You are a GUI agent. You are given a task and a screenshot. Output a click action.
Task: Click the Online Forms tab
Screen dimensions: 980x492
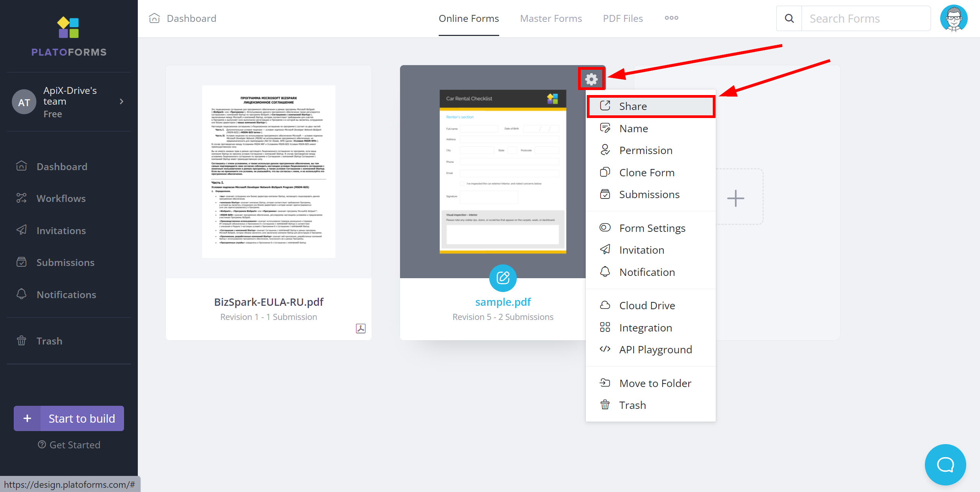[x=469, y=18]
